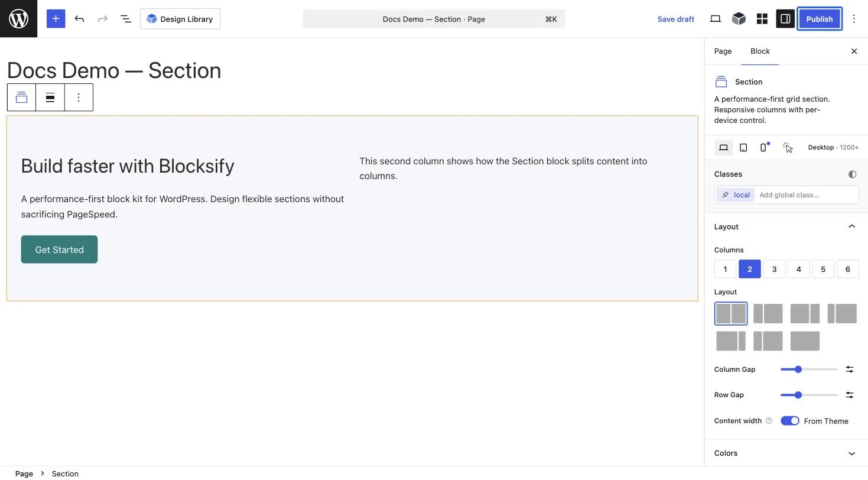Publish the page
The width and height of the screenshot is (868, 480).
click(820, 19)
